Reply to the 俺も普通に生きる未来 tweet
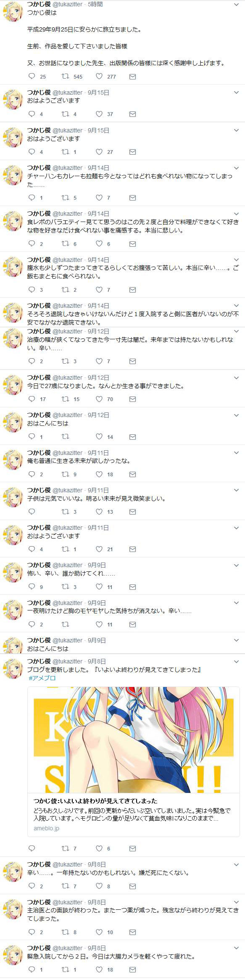 tap(32, 474)
